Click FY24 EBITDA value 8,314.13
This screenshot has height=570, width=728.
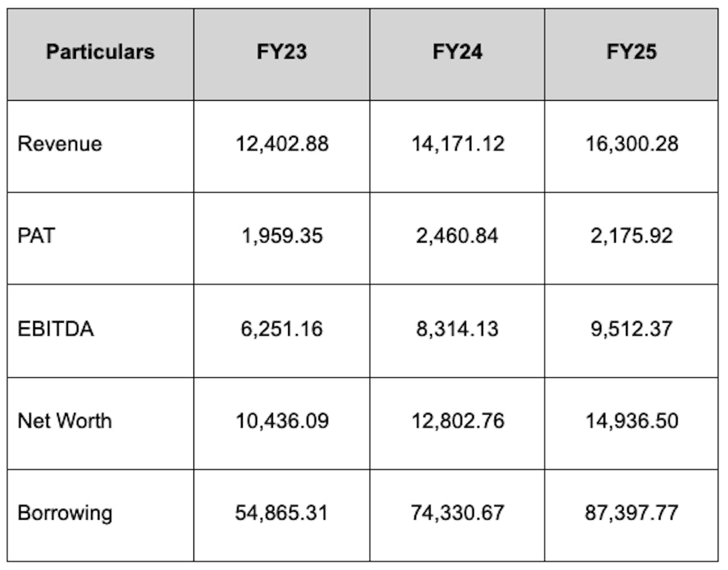(x=457, y=329)
